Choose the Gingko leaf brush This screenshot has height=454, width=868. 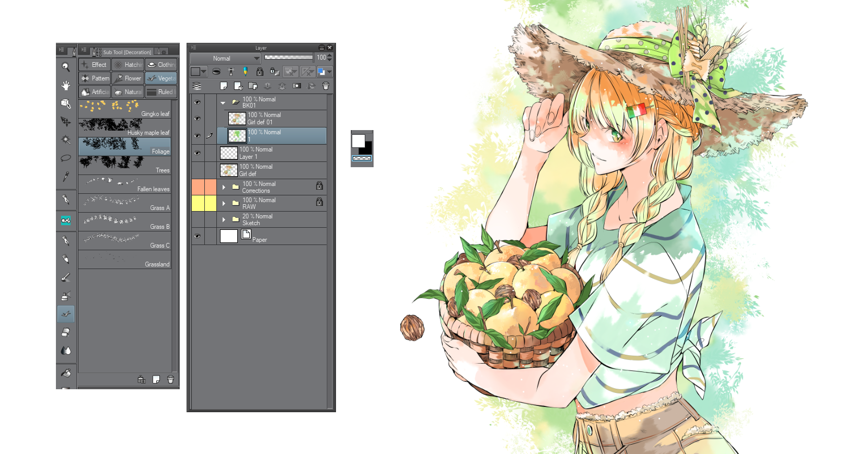pyautogui.click(x=125, y=109)
